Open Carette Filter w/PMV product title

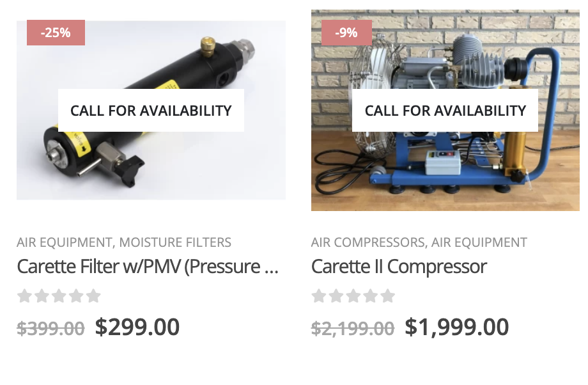click(148, 267)
